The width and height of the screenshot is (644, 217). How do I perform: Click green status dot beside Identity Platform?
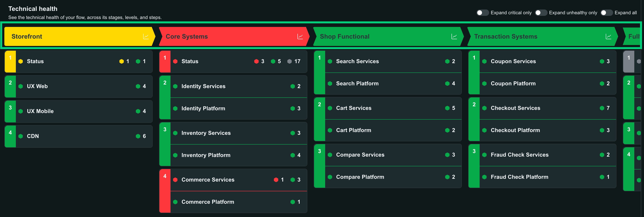click(175, 108)
